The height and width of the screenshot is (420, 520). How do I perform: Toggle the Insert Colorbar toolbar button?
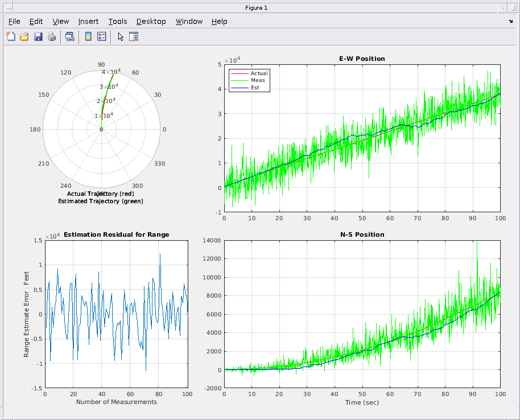tap(88, 37)
